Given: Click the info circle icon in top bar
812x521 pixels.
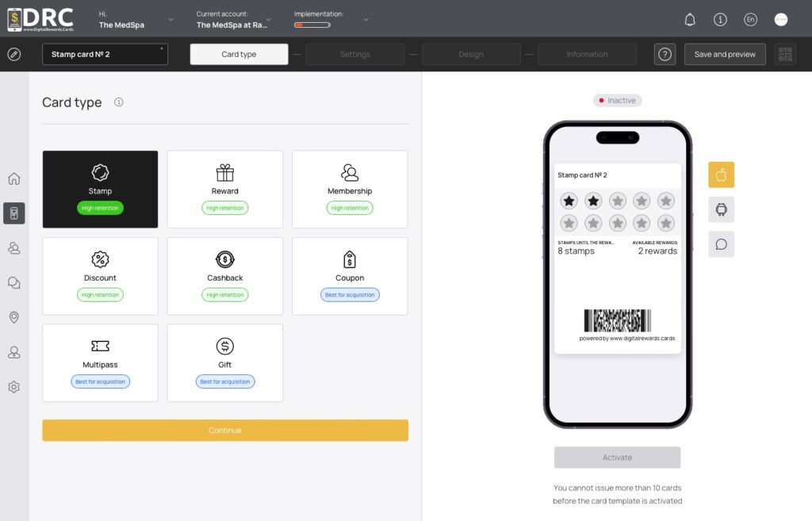Looking at the screenshot, I should pos(720,20).
